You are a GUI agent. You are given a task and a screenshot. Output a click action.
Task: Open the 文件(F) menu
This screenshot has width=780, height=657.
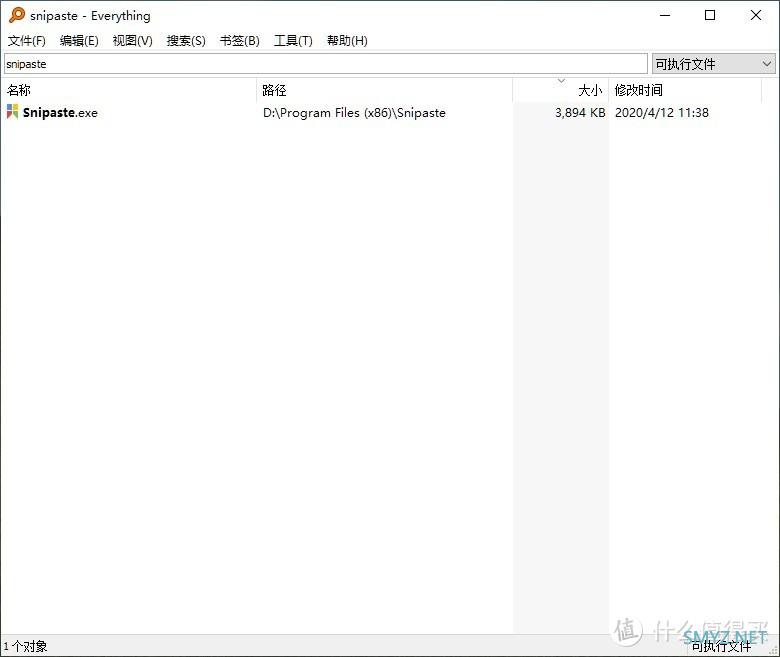pos(26,41)
